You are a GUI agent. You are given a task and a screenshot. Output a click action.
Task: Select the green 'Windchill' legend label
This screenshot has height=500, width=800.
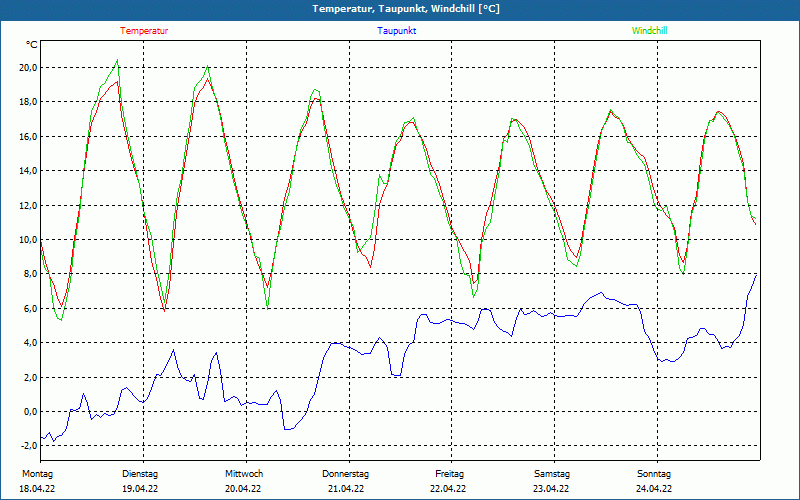[649, 31]
